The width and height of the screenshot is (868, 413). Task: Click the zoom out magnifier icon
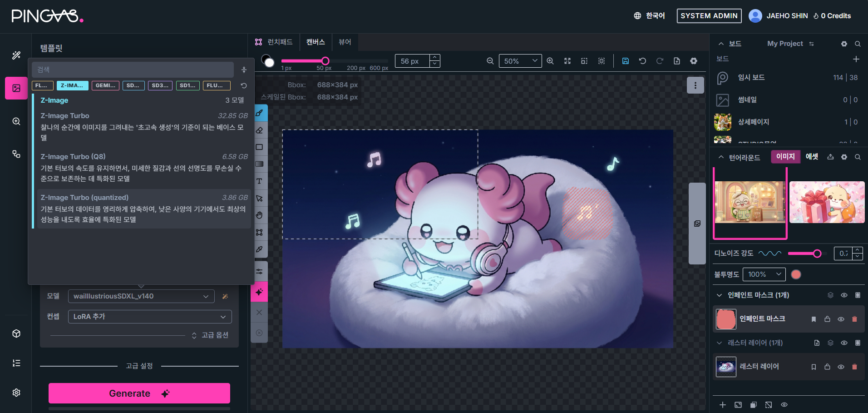(490, 61)
